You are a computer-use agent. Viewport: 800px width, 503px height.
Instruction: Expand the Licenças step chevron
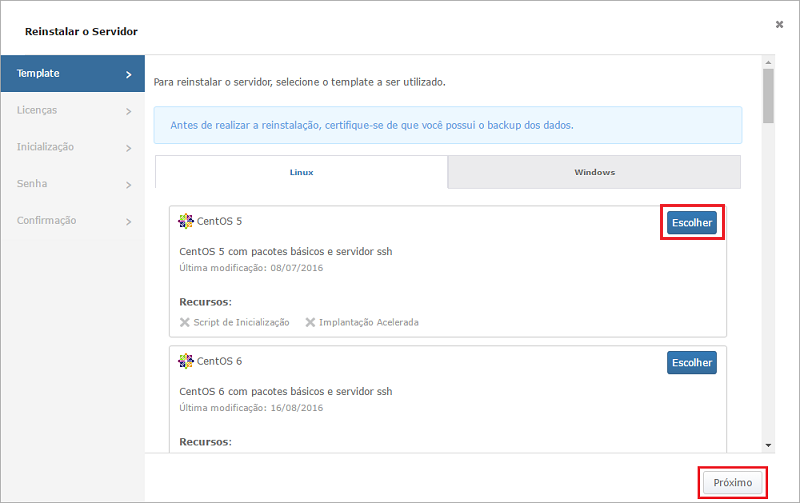129,111
